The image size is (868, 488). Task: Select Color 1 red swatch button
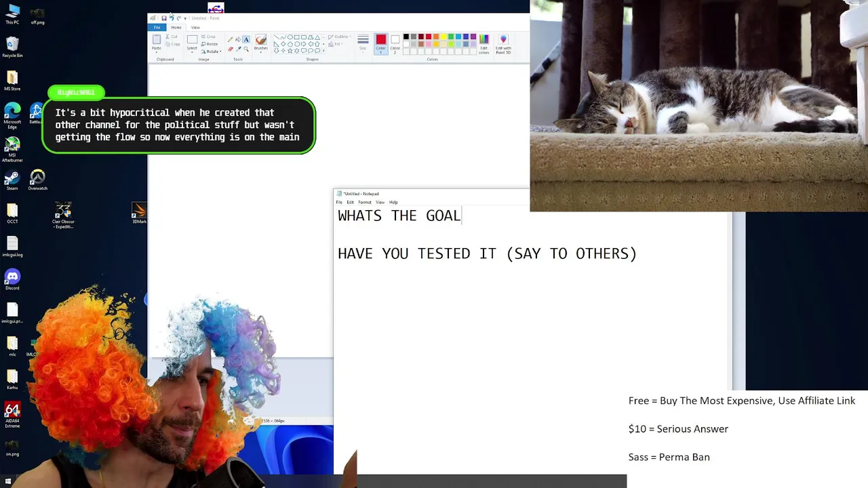[380, 43]
